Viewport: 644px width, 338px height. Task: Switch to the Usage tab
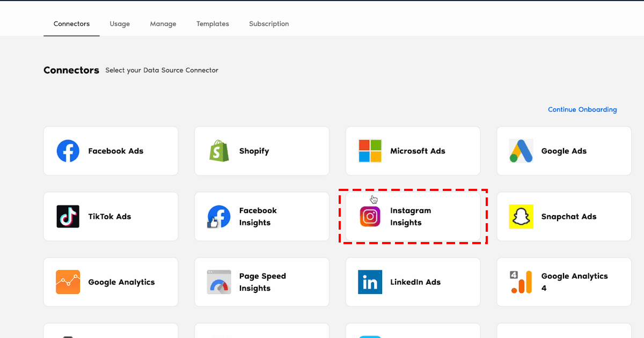coord(120,24)
